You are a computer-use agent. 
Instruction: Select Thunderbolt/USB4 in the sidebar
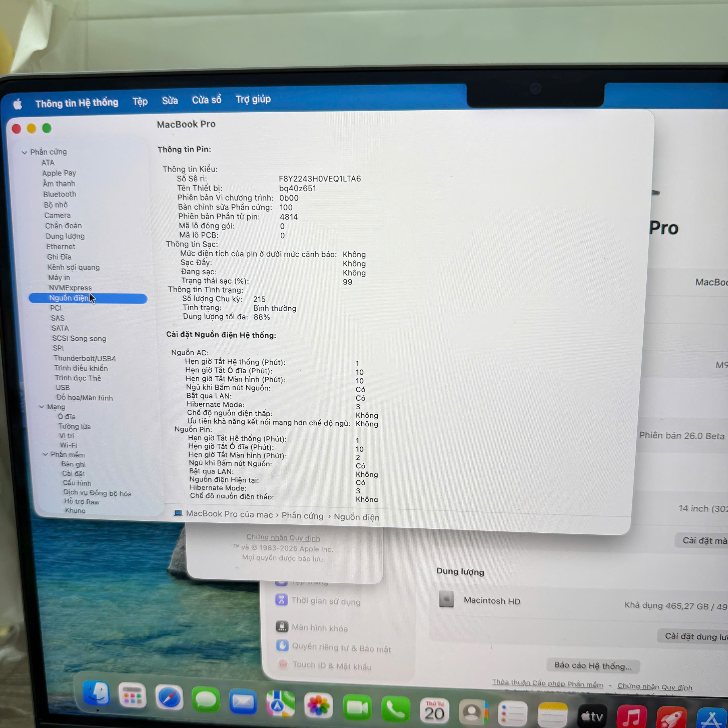click(x=85, y=358)
